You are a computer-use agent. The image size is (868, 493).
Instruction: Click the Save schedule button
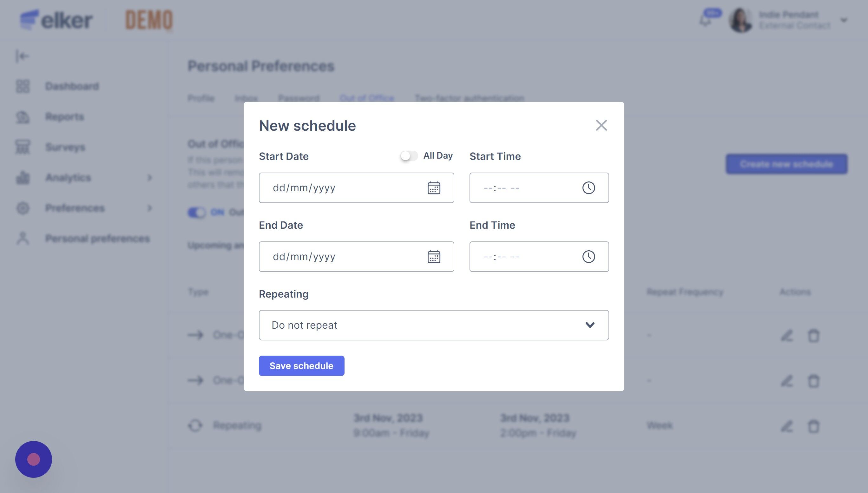pyautogui.click(x=301, y=366)
